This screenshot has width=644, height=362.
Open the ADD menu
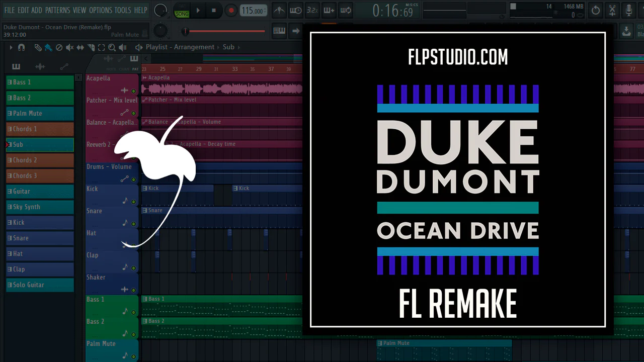[x=37, y=10]
